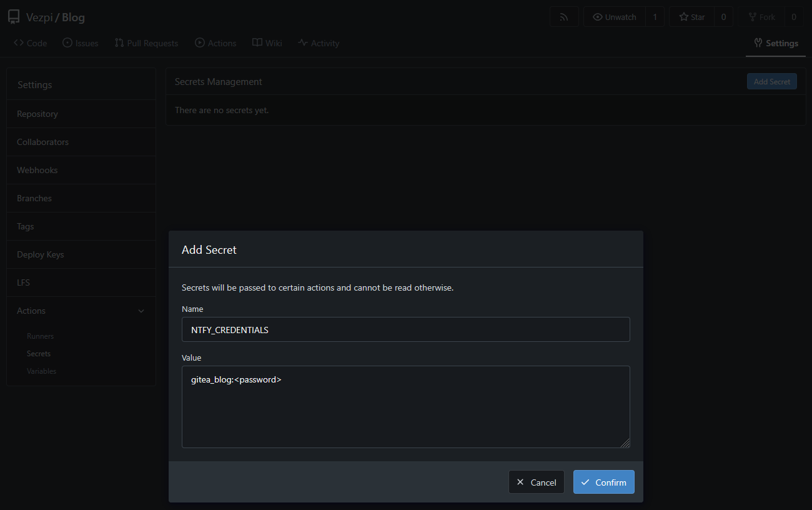Click the RSS feed icon
812x510 pixels.
click(564, 17)
